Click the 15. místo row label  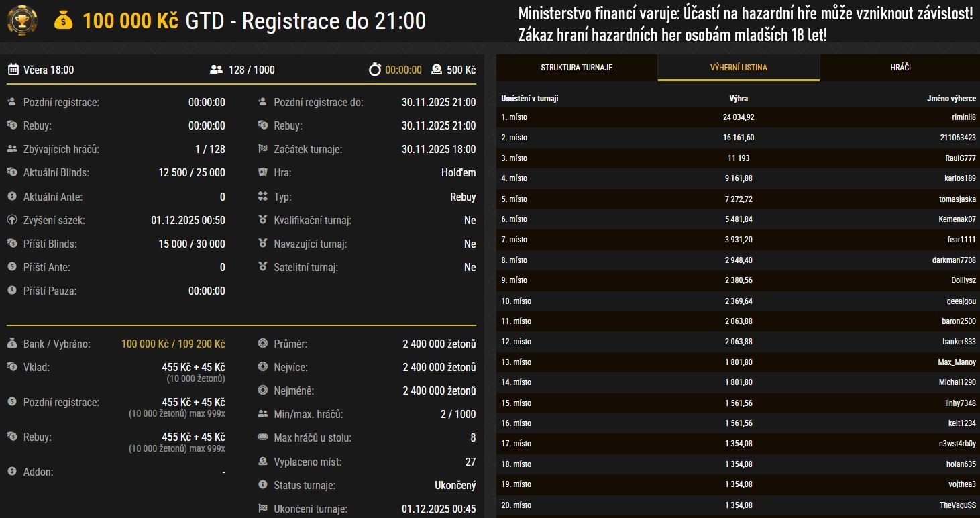point(516,403)
